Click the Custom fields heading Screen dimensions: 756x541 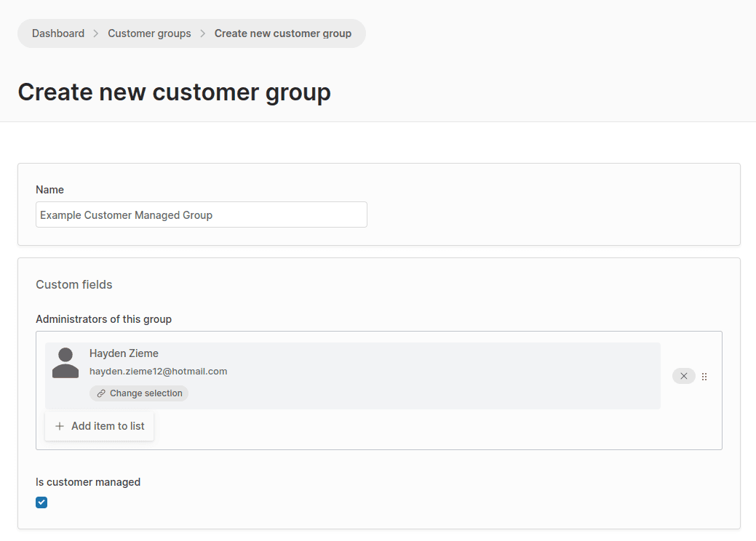point(73,285)
